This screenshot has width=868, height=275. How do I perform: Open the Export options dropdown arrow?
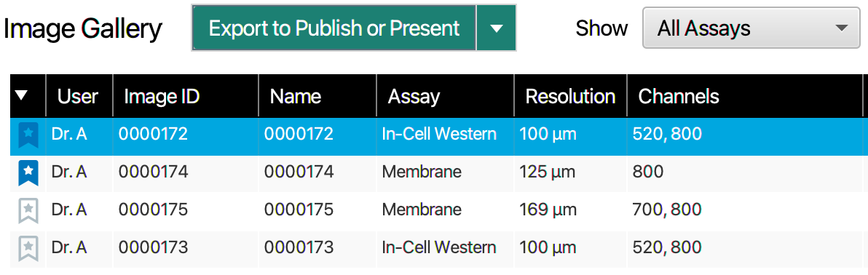tap(497, 28)
